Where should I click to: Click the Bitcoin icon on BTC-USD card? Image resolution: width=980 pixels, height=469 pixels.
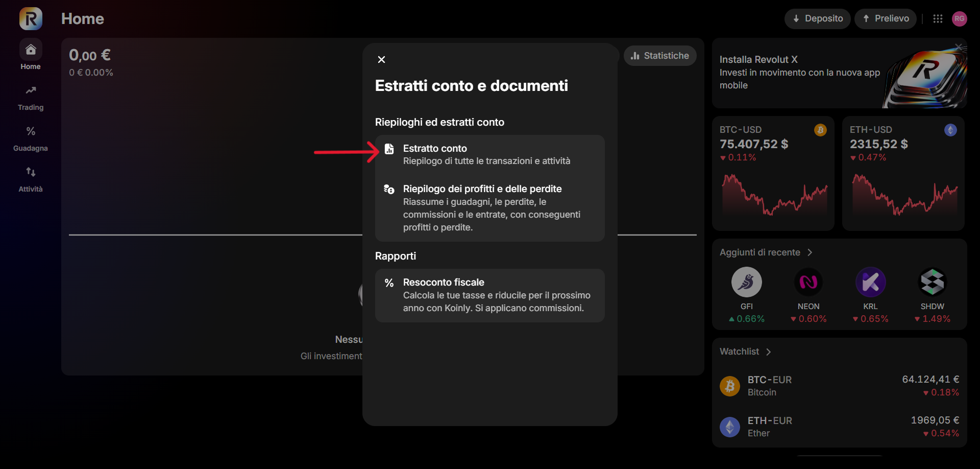[820, 130]
